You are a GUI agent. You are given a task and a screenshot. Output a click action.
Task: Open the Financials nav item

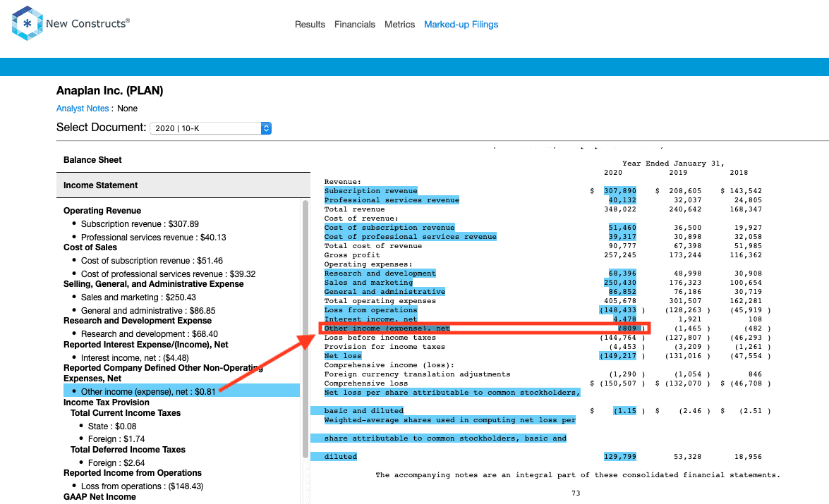pos(355,24)
